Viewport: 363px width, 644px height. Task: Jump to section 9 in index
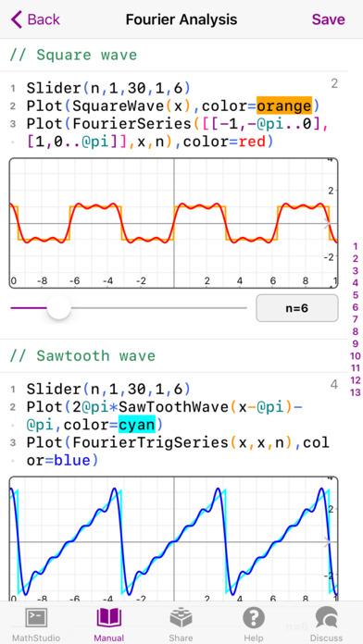[x=356, y=344]
